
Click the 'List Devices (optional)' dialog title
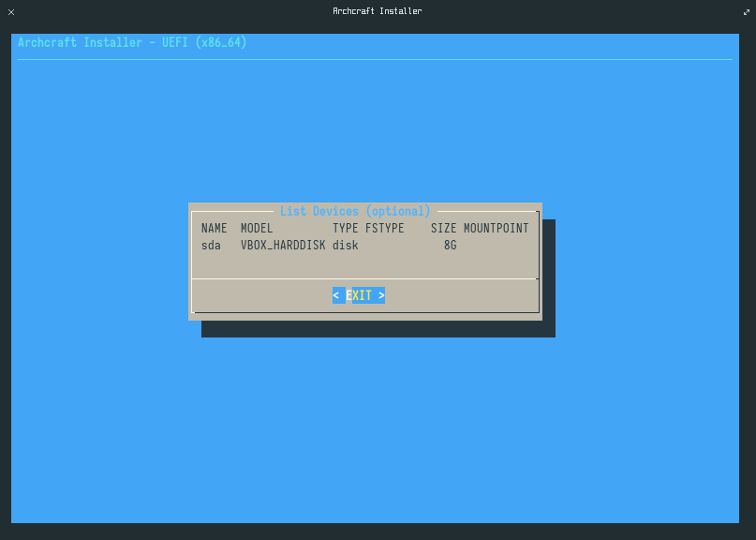pyautogui.click(x=355, y=211)
